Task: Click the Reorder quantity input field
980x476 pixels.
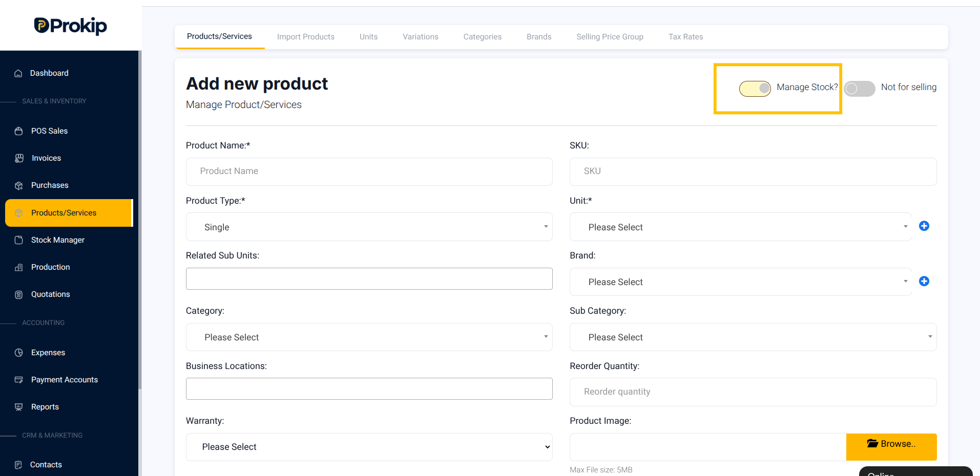Action: pyautogui.click(x=753, y=392)
